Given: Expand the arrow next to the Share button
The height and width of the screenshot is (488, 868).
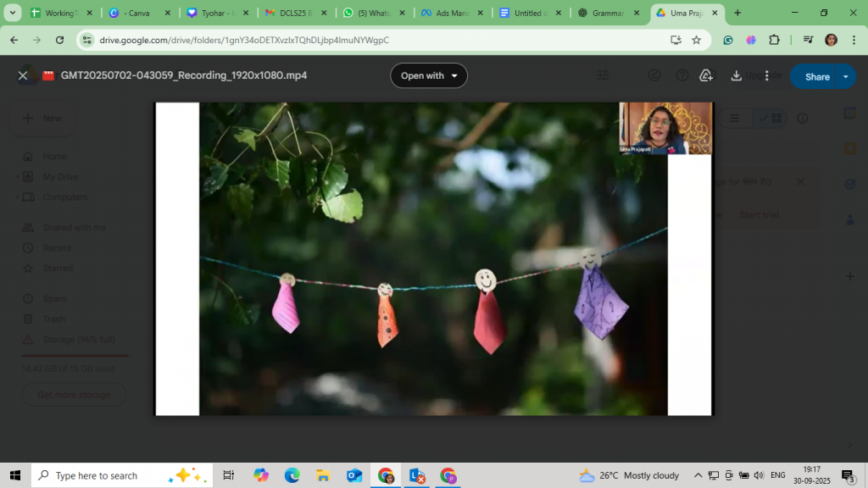Looking at the screenshot, I should point(845,76).
